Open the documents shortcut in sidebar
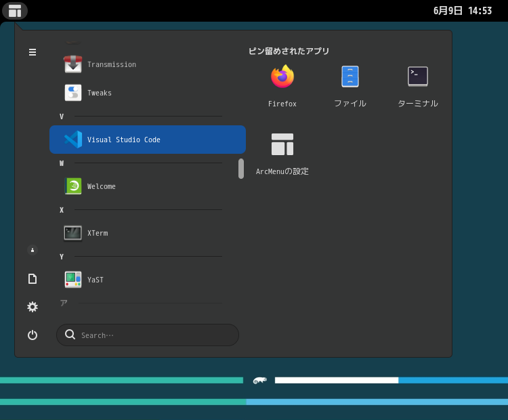This screenshot has height=420, width=508. coord(33,278)
